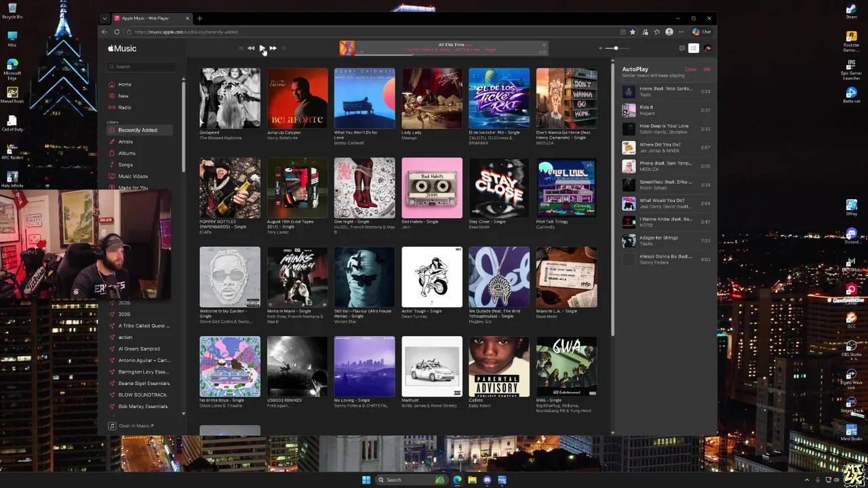This screenshot has width=868, height=488.
Task: Open the GWA single cover
Action: pyautogui.click(x=567, y=367)
